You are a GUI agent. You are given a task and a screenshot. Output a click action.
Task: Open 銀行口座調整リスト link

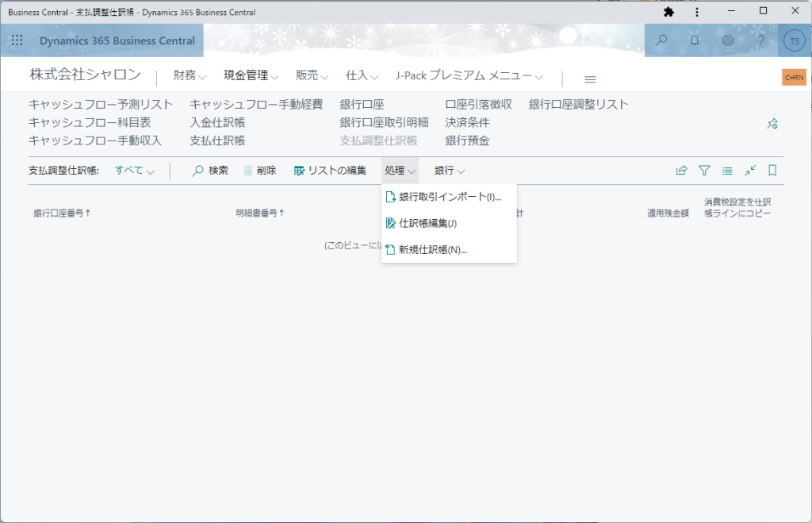tap(578, 104)
